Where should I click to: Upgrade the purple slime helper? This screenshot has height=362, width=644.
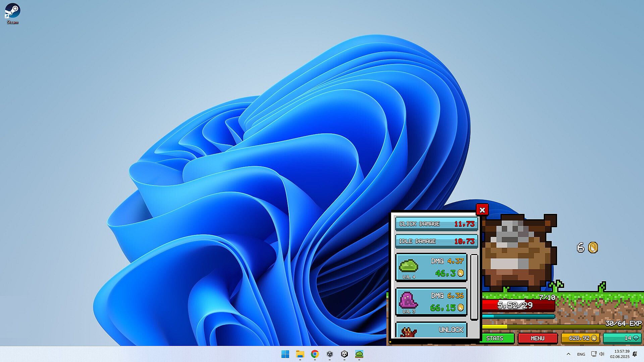coord(431,302)
